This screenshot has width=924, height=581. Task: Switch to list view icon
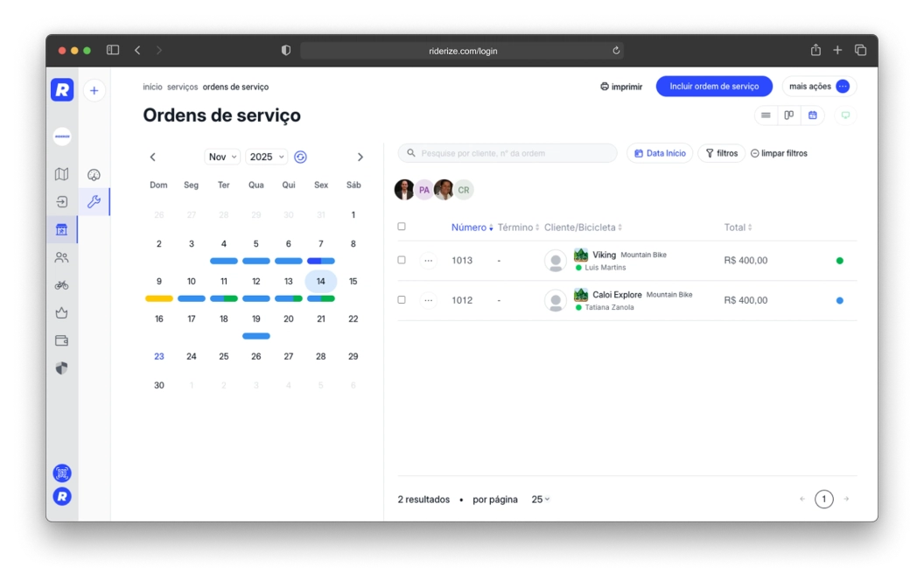pos(766,115)
